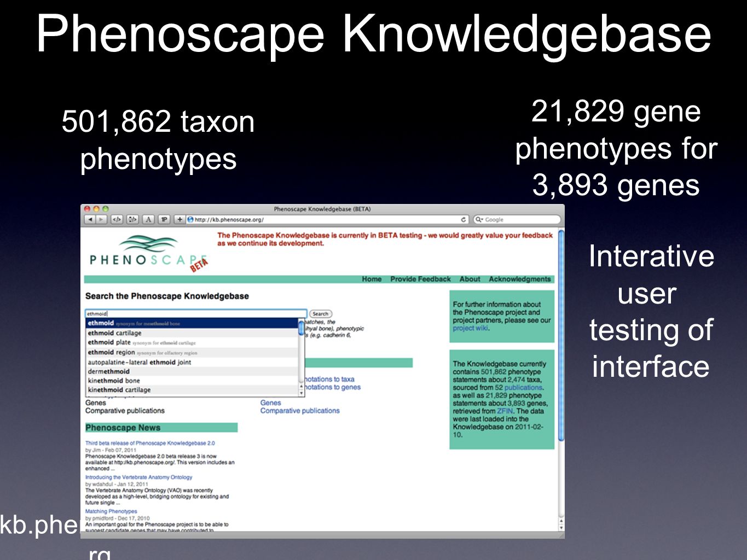
Task: Open the 'annotations to taxa' link
Action: (329, 379)
